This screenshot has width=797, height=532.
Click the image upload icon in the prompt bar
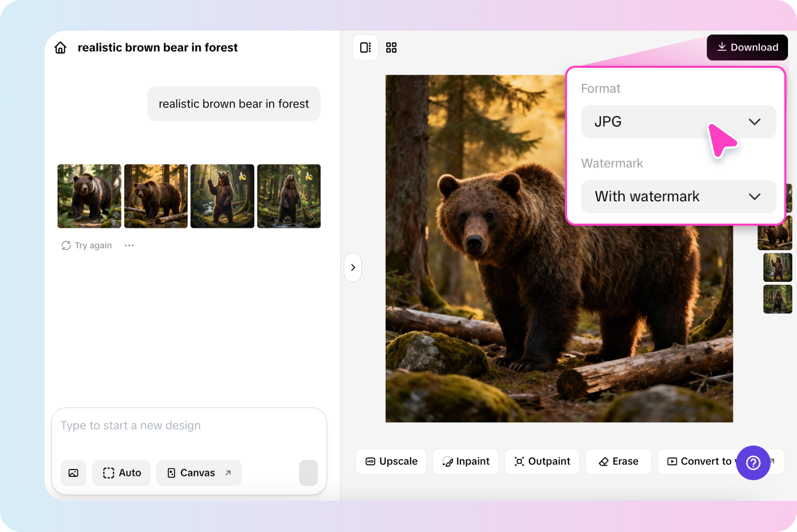pyautogui.click(x=73, y=473)
